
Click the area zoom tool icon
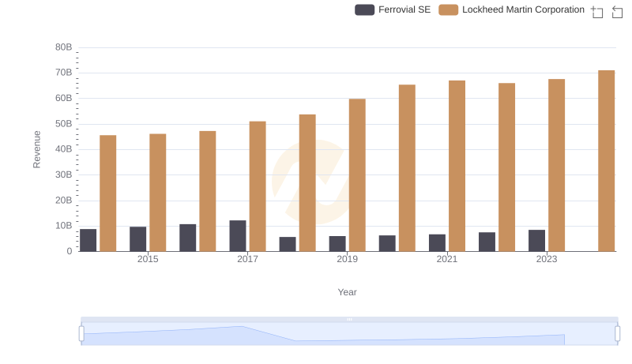coord(597,12)
